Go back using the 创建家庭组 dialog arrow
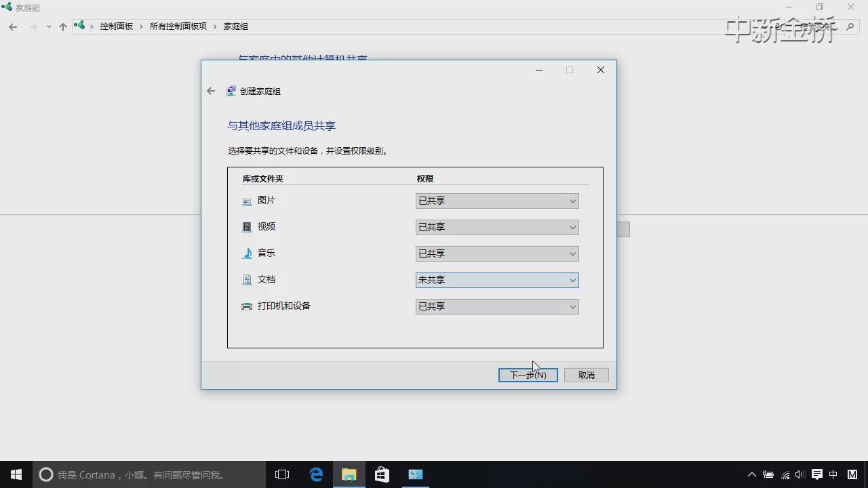This screenshot has width=868, height=488. coord(211,91)
